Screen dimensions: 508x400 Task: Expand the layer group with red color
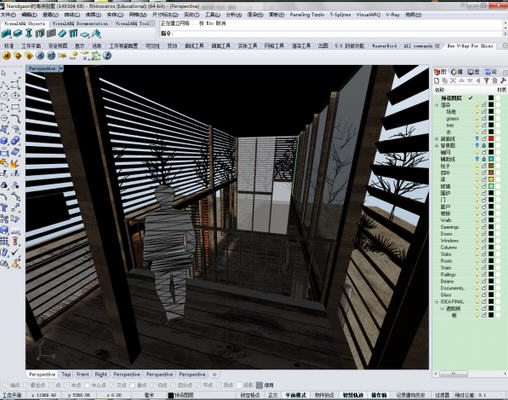437,139
